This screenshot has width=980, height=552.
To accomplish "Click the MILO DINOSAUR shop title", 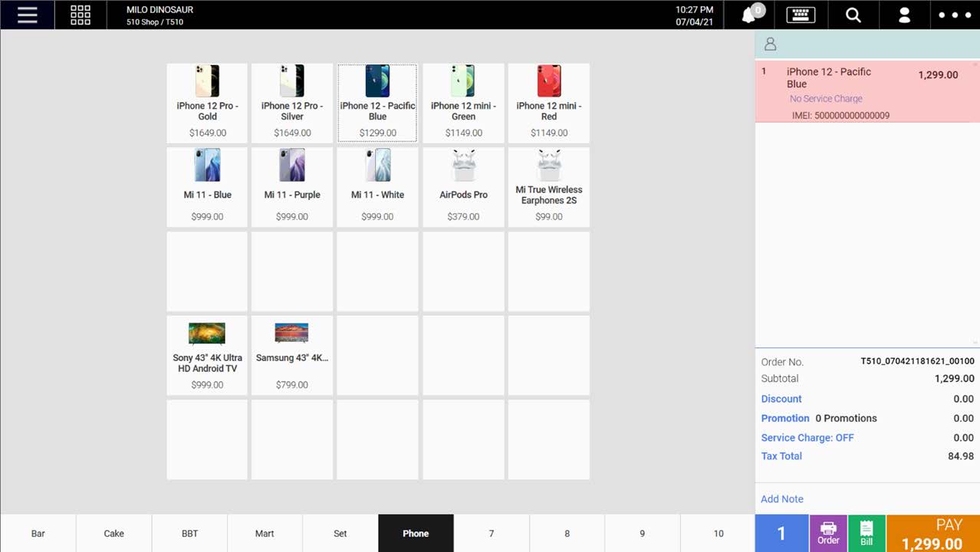I will coord(159,10).
